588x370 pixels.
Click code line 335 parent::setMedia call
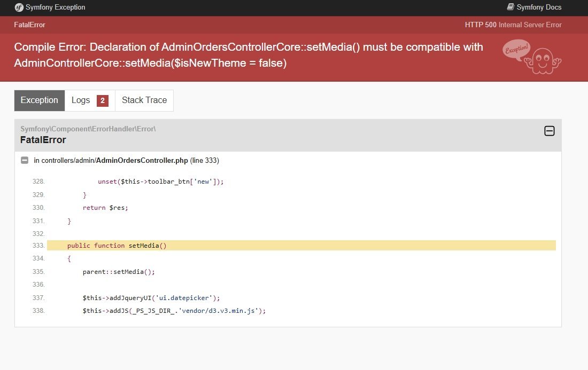pyautogui.click(x=119, y=272)
